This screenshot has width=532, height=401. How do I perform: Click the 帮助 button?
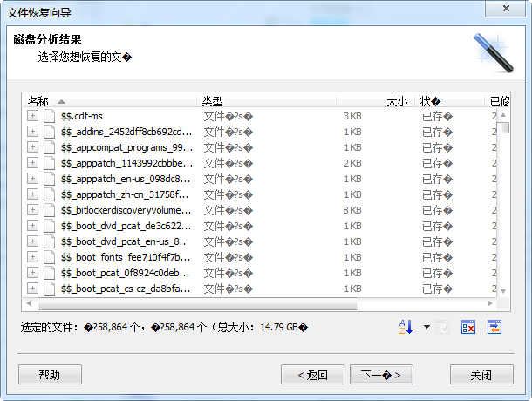(50, 375)
